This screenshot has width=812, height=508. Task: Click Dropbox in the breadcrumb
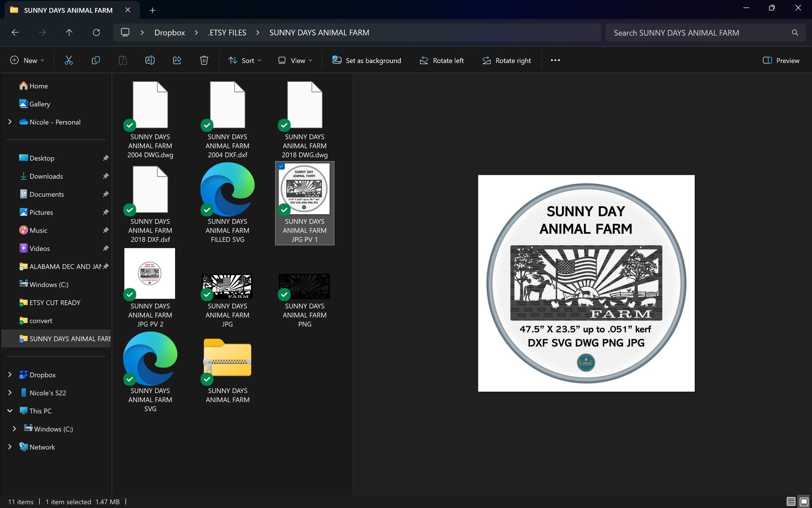coord(170,33)
